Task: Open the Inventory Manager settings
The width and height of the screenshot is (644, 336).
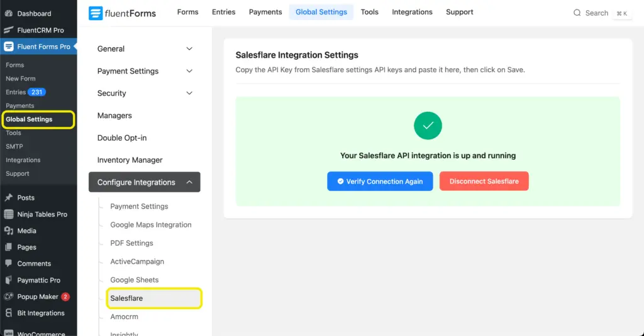Action: [130, 160]
